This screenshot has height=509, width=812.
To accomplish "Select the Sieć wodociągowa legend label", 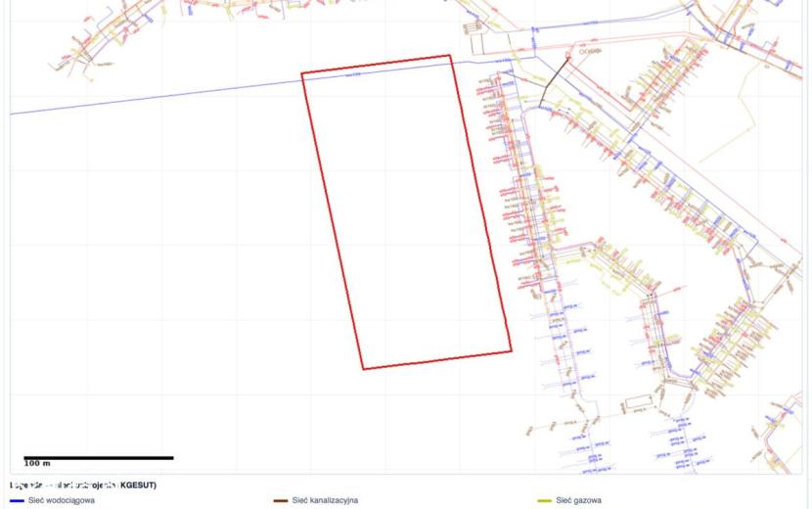I will [x=62, y=501].
